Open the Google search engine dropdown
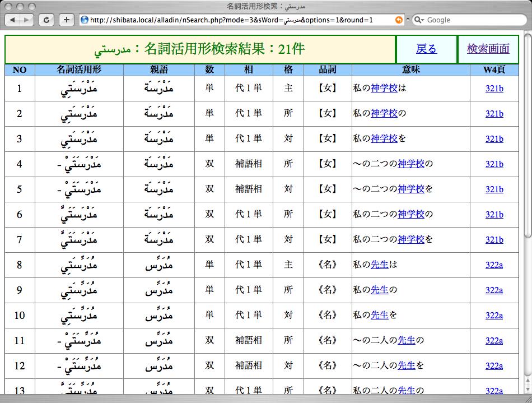This screenshot has height=403, width=532. click(423, 20)
